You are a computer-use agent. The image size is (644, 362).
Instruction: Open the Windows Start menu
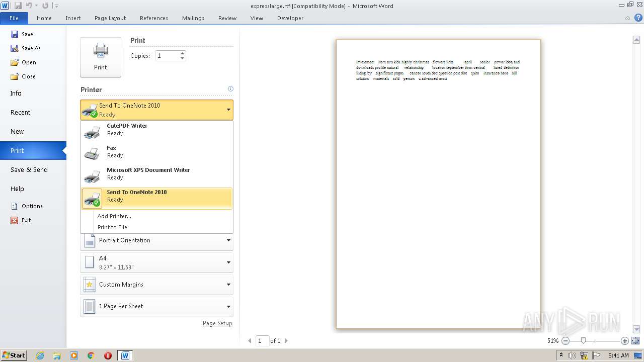[14, 355]
